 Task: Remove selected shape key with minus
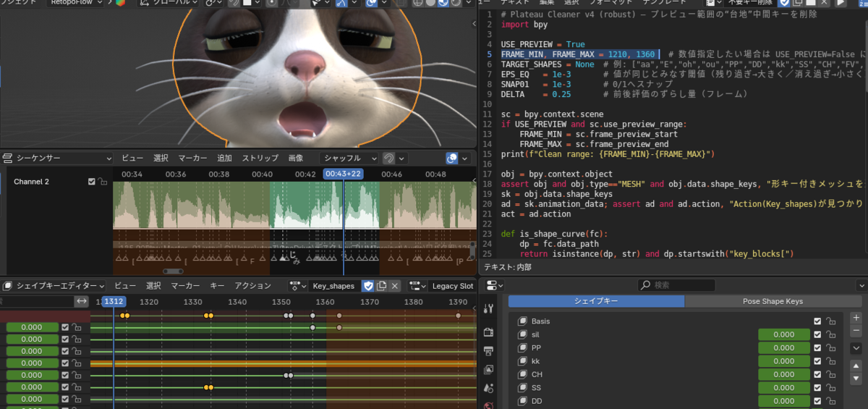856,330
